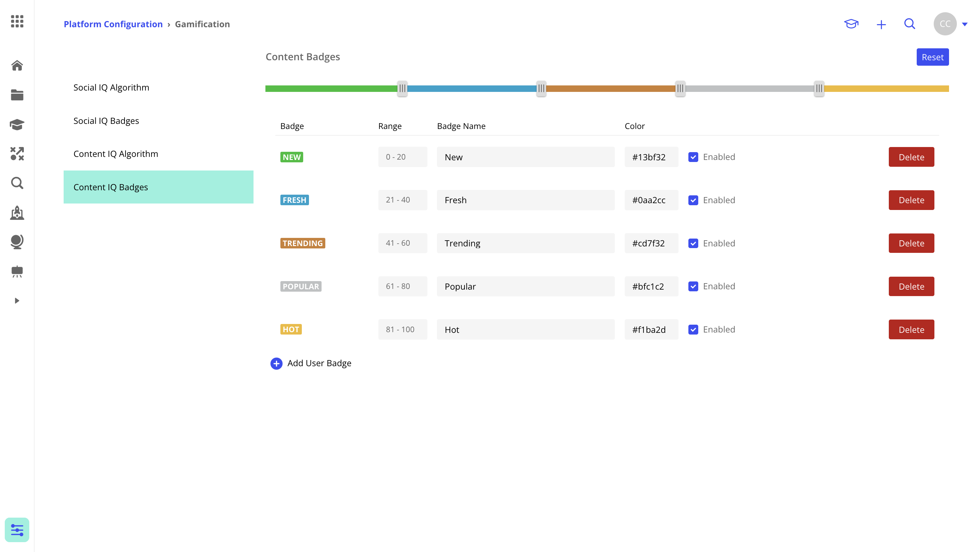This screenshot has height=552, width=980.
Task: Click the globe icon in sidebar
Action: coord(17,242)
